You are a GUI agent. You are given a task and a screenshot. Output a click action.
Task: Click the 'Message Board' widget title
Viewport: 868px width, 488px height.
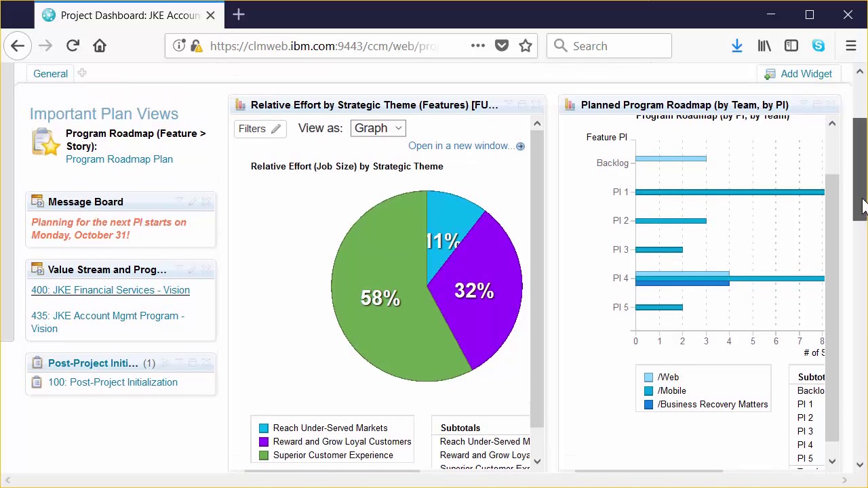tap(85, 202)
